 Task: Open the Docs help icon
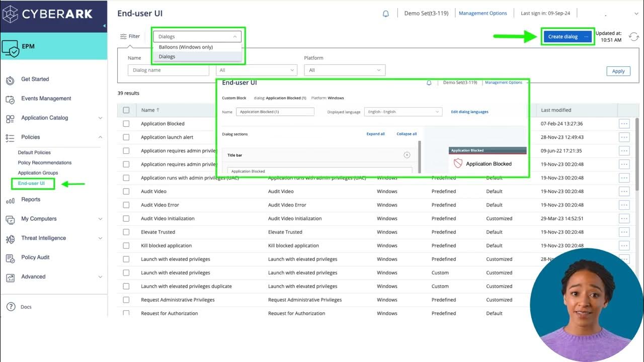point(10,307)
